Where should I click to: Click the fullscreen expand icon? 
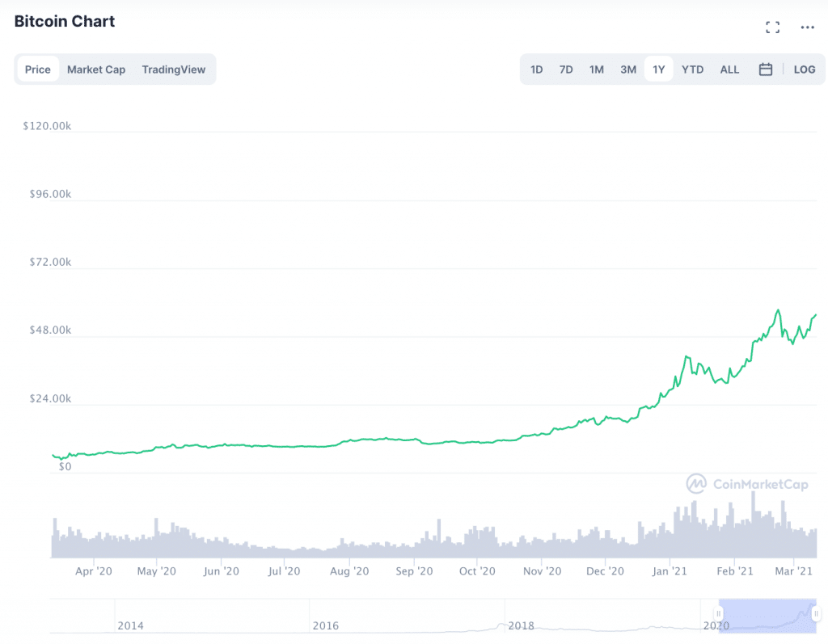[x=772, y=27]
